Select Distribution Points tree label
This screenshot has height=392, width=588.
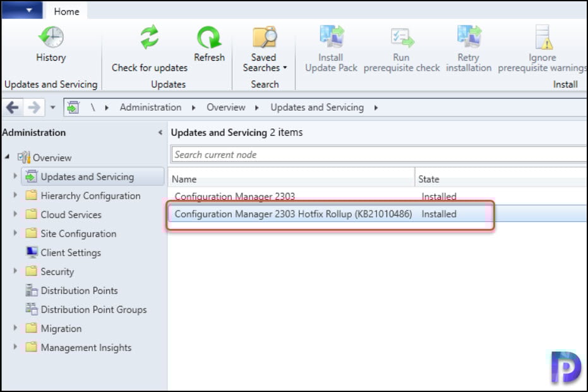[79, 291]
